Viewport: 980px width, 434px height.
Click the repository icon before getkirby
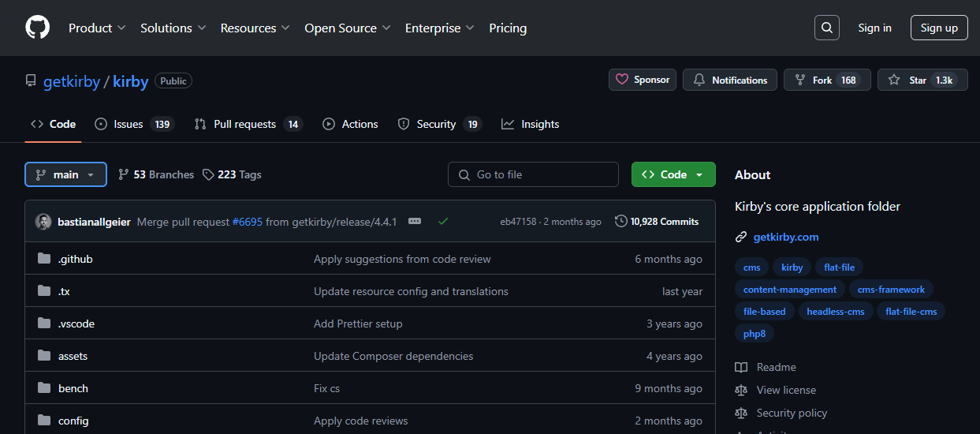tap(31, 80)
